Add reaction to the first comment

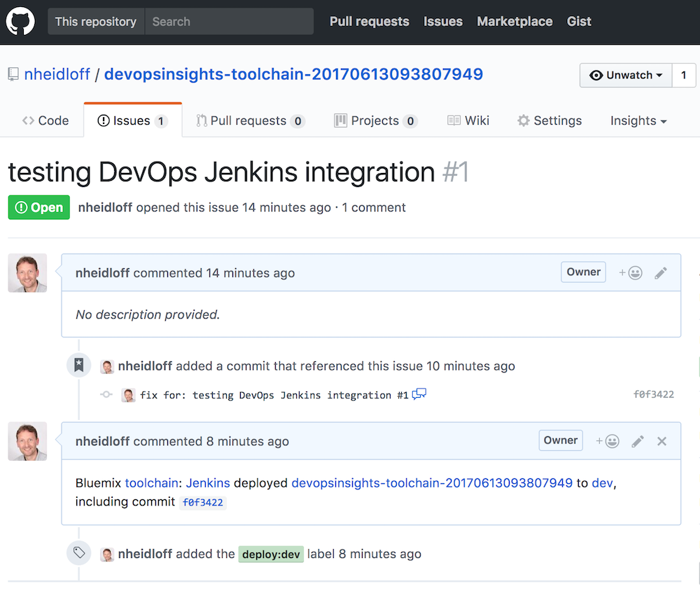point(630,273)
